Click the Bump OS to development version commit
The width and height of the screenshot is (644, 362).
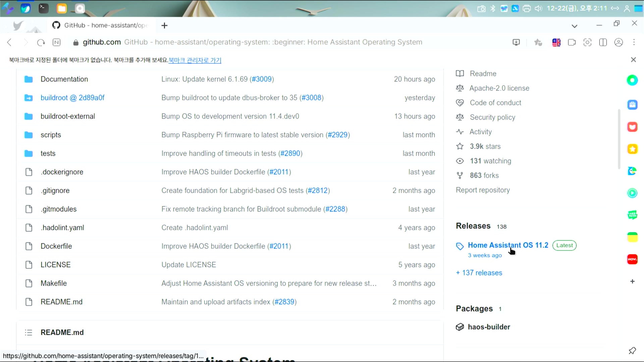[x=230, y=116]
